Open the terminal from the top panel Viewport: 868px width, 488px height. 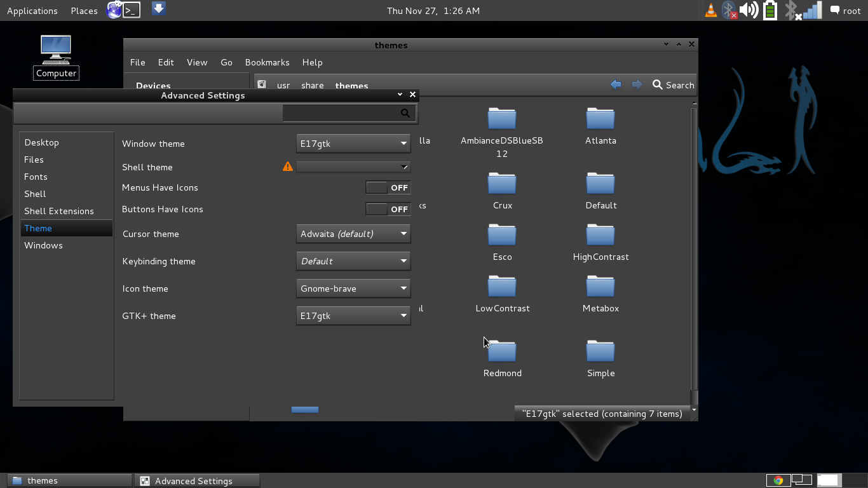point(131,10)
